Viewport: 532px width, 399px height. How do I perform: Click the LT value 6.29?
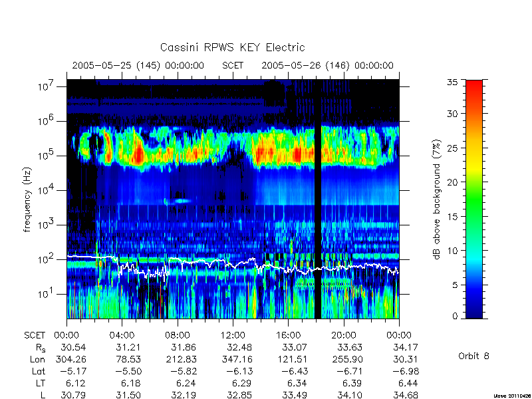(241, 384)
